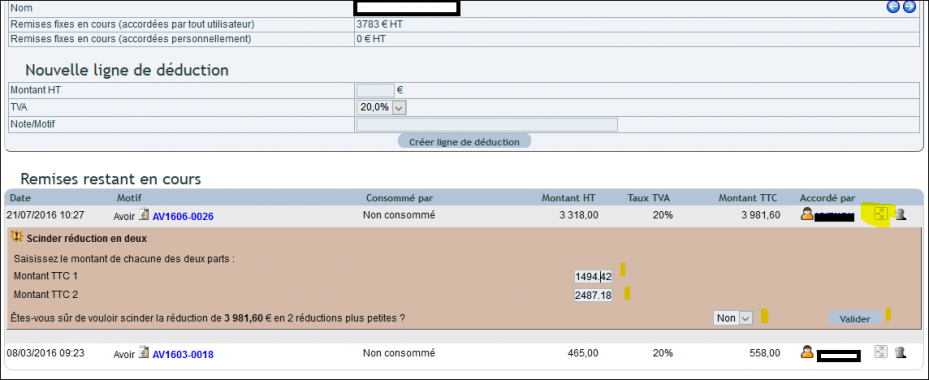Image resolution: width=929 pixels, height=380 pixels.
Task: Delete the AV1606-0026 discount line
Action: pos(901,215)
